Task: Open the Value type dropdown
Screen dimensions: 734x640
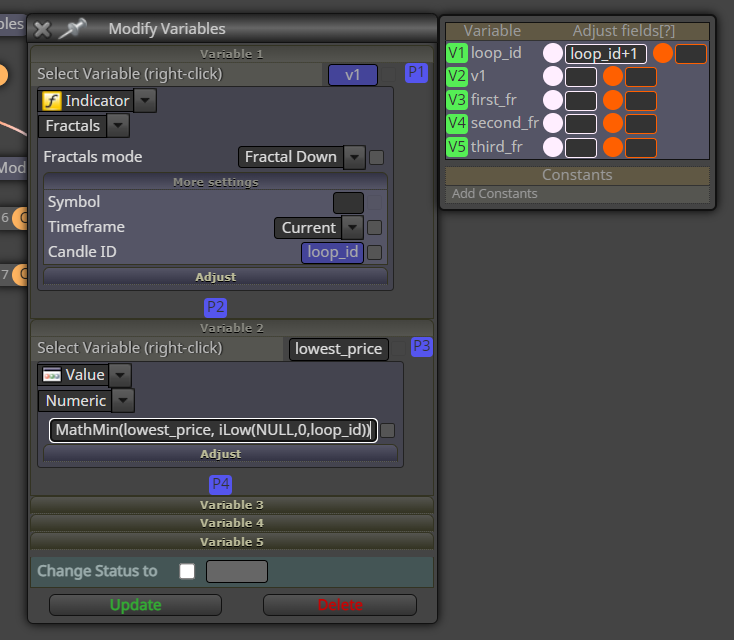Action: click(x=120, y=375)
